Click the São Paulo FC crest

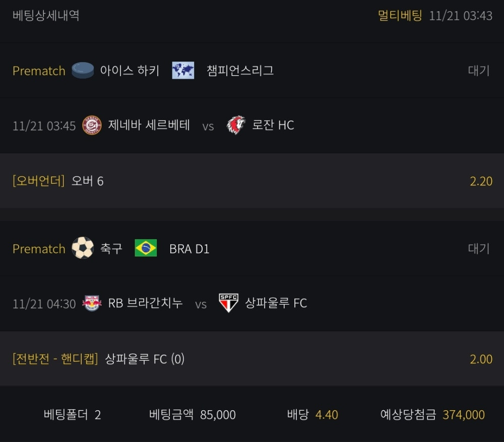tap(229, 303)
